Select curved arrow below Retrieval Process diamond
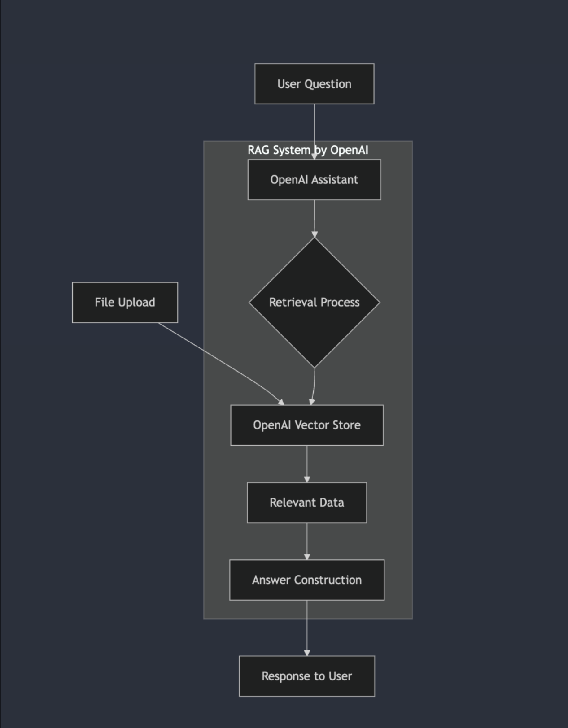This screenshot has width=568, height=728. click(314, 386)
